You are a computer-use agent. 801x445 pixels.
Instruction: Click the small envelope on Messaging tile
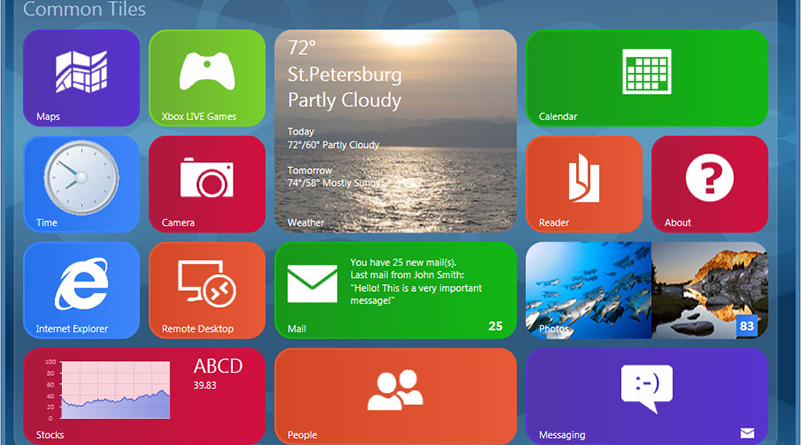click(x=747, y=433)
